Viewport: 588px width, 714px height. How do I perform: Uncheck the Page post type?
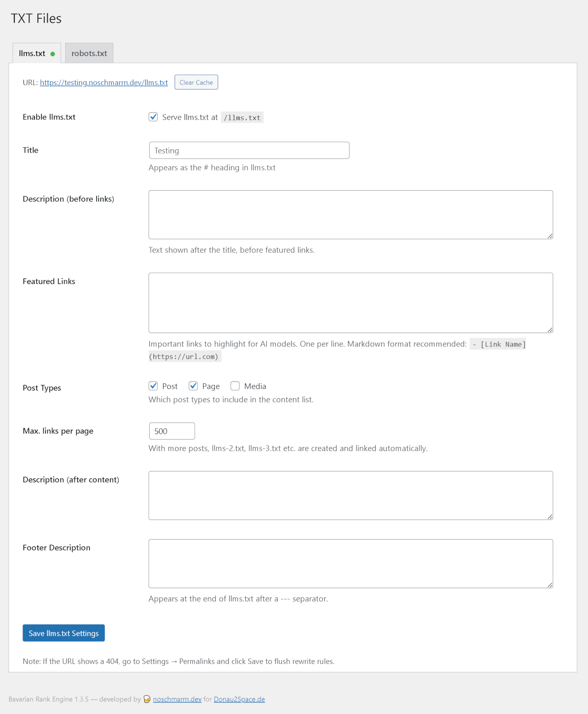point(193,386)
